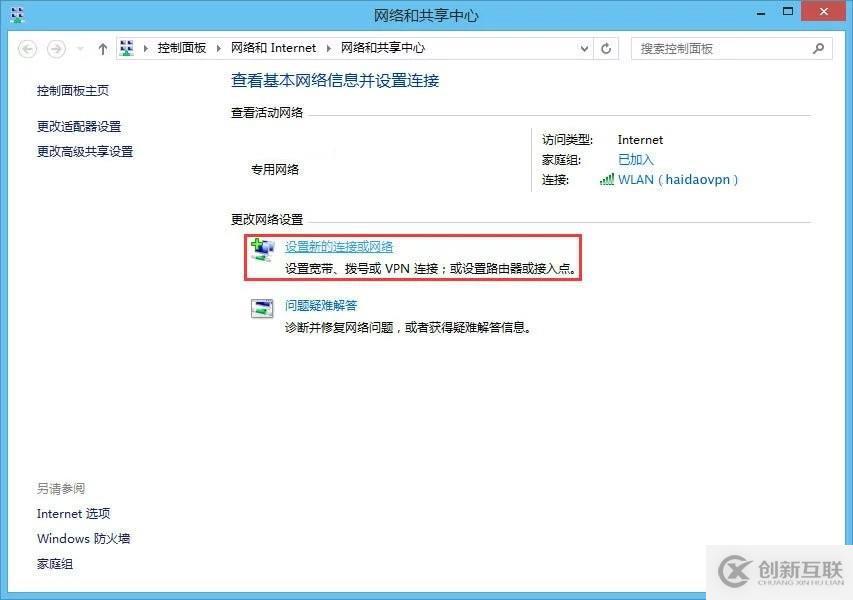This screenshot has width=853, height=600.
Task: Open the address bar history dropdown
Action: (583, 48)
